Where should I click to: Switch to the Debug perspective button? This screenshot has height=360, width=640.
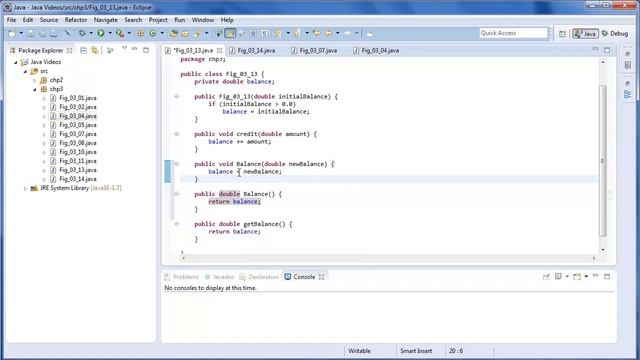click(615, 34)
